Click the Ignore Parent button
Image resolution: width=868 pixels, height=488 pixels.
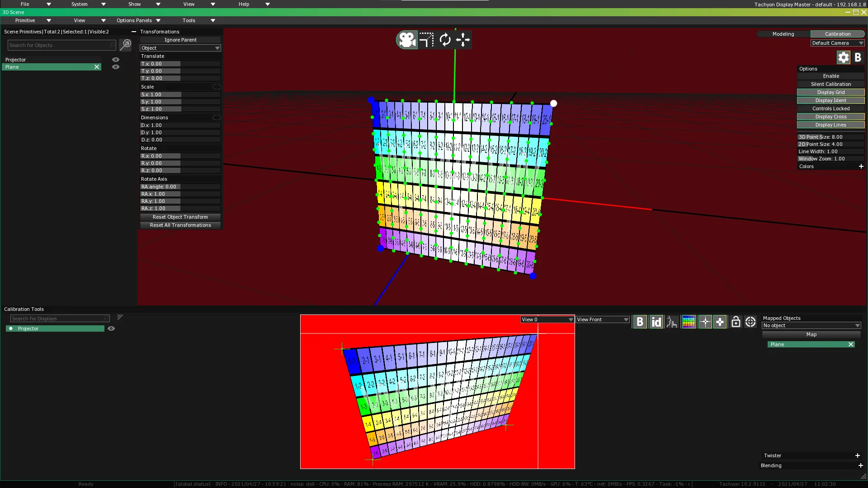[x=180, y=40]
